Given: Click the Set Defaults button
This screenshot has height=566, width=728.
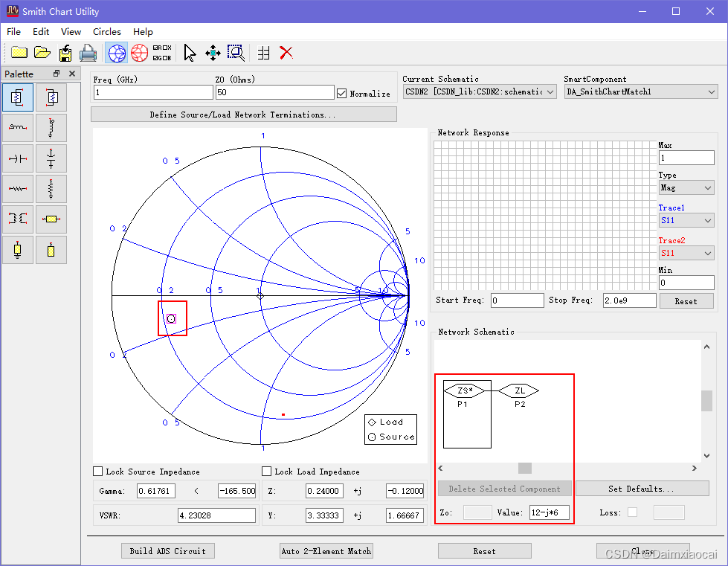Looking at the screenshot, I should coord(642,489).
